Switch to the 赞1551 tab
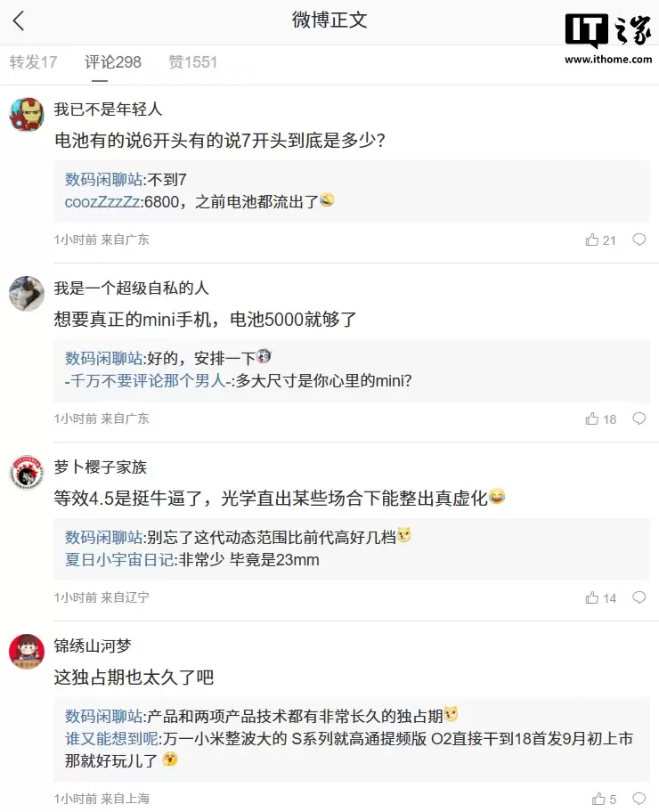659x812 pixels. pos(192,62)
